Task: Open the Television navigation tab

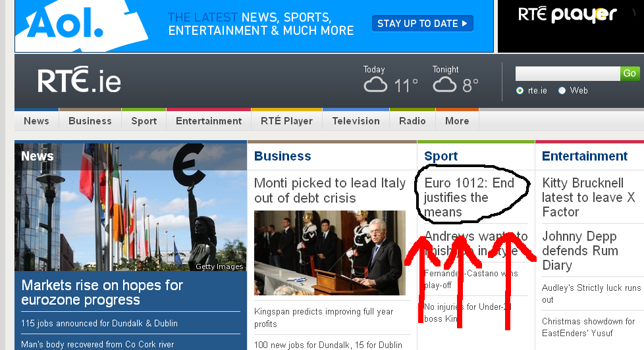Action: [x=356, y=121]
